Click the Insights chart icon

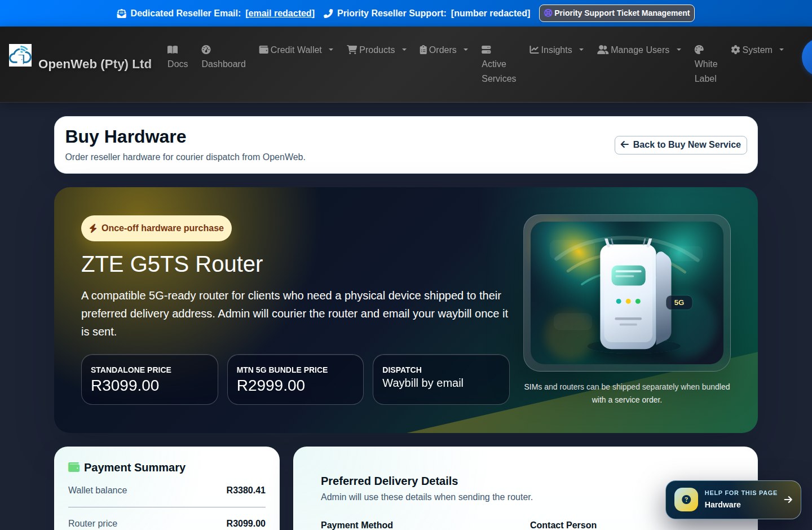tap(534, 50)
